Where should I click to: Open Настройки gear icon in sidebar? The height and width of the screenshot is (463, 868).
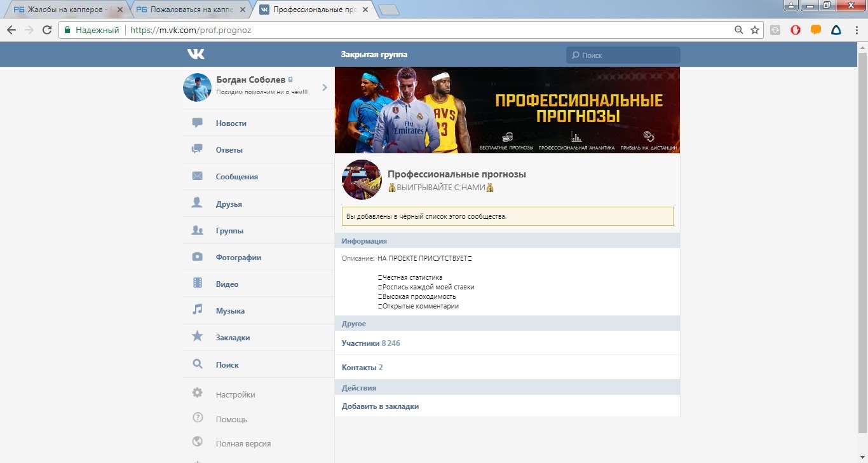click(x=198, y=394)
